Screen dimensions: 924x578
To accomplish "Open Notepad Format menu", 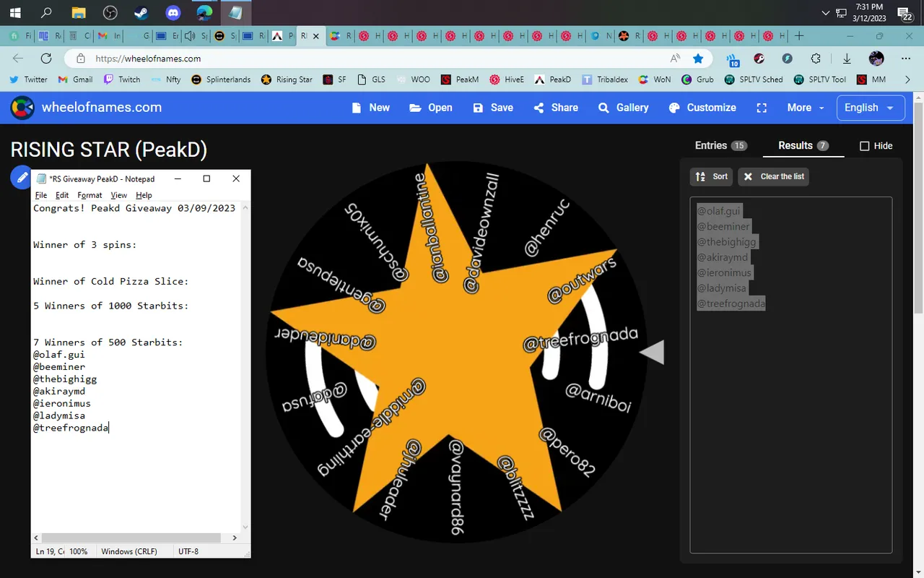I will tap(90, 195).
